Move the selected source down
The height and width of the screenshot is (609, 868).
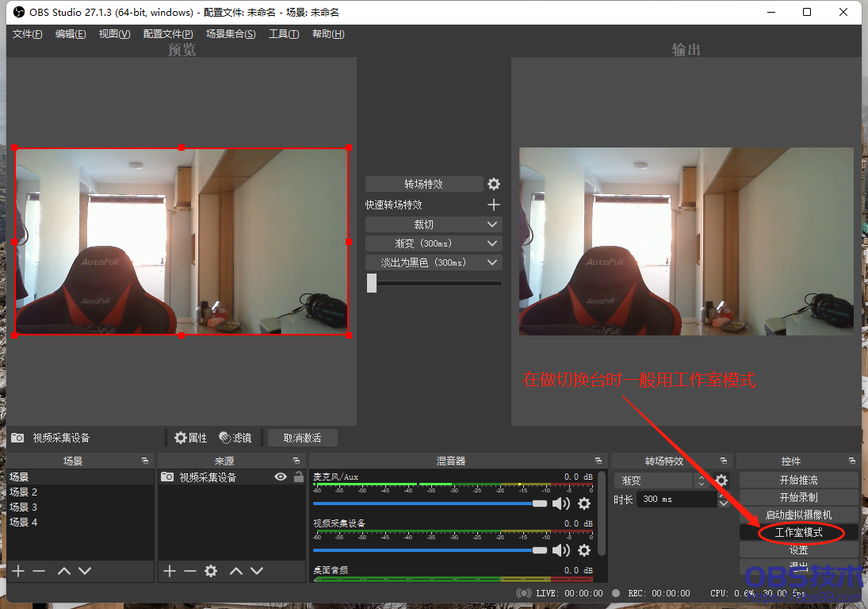tap(257, 571)
